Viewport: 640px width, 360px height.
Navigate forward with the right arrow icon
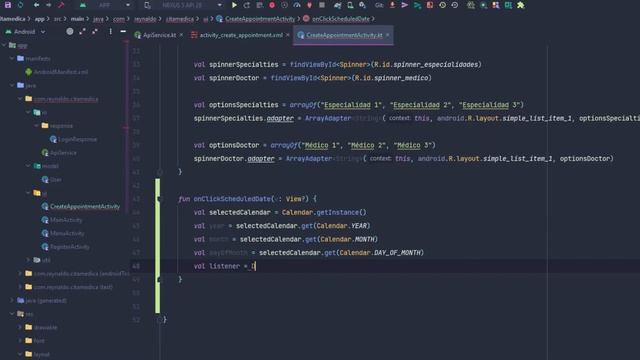point(49,5)
